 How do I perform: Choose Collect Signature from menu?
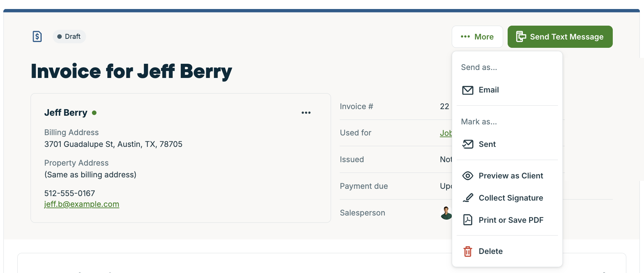coord(511,198)
